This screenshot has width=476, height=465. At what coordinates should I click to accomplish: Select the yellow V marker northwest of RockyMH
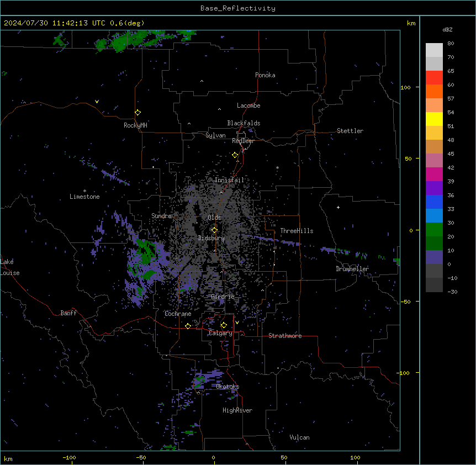[x=97, y=102]
